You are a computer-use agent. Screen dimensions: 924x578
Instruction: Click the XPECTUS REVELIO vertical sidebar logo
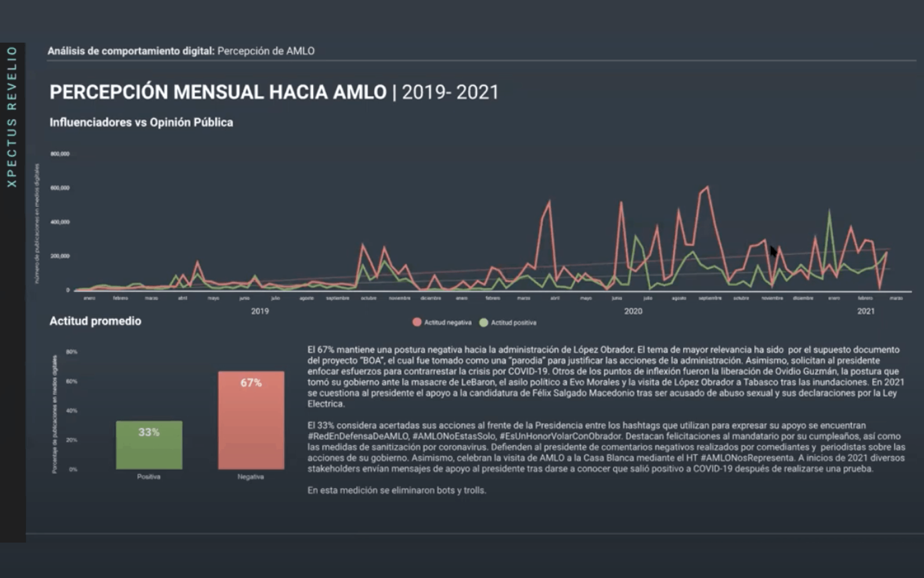(12, 117)
